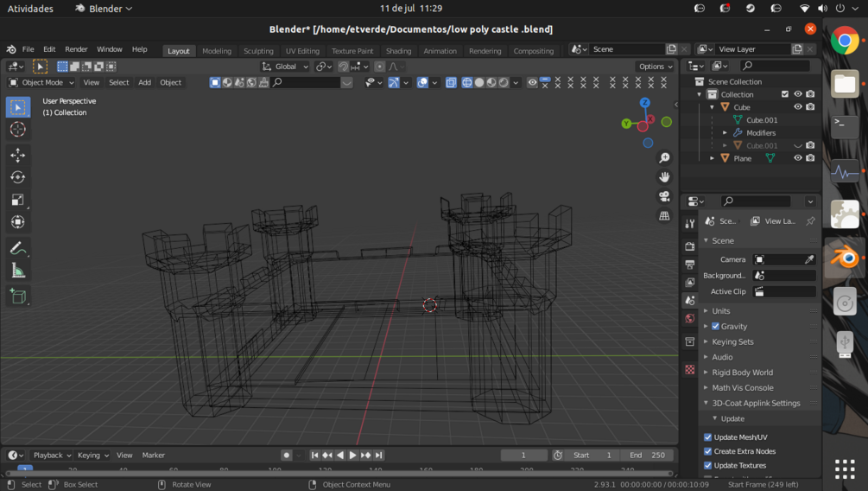Switch to the Modeling workspace tab

point(217,51)
